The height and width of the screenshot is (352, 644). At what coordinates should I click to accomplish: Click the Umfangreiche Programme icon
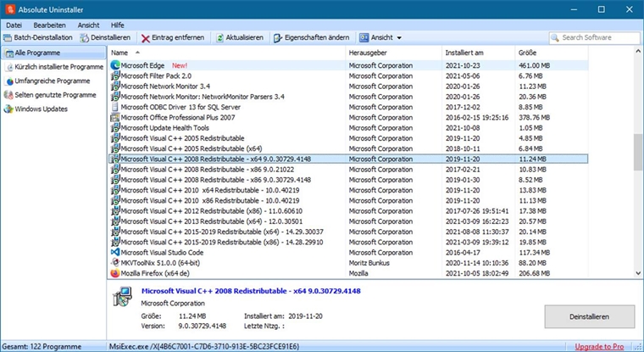point(10,81)
